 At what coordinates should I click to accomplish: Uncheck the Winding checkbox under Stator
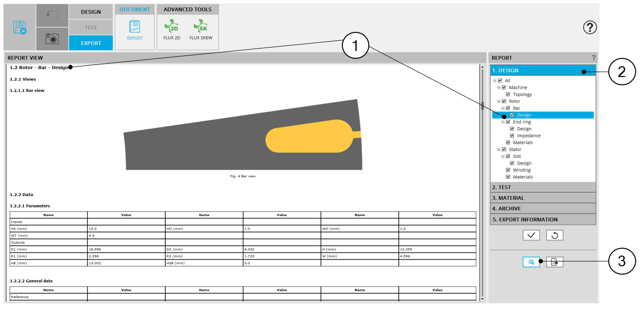(x=508, y=170)
